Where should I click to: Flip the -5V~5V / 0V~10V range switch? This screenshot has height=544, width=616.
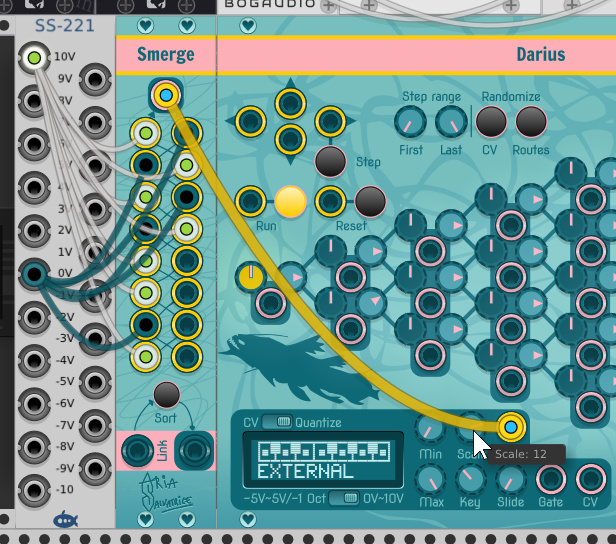click(x=345, y=498)
